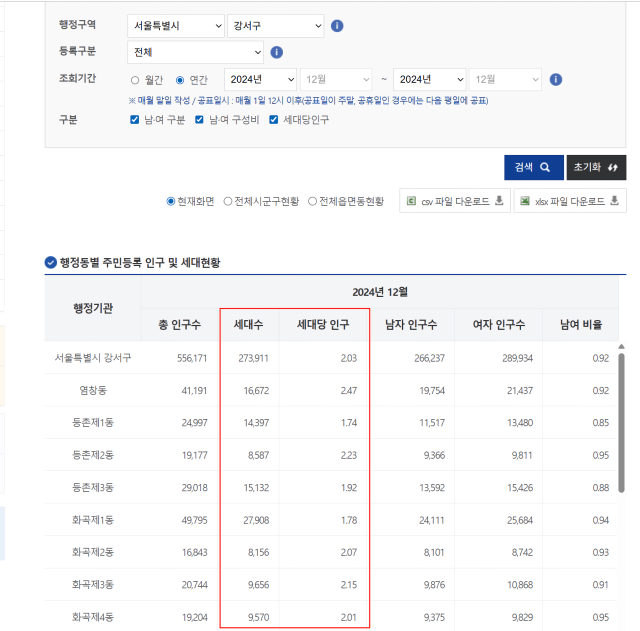Click the 염창동 row label
The height and width of the screenshot is (631, 640).
click(93, 391)
